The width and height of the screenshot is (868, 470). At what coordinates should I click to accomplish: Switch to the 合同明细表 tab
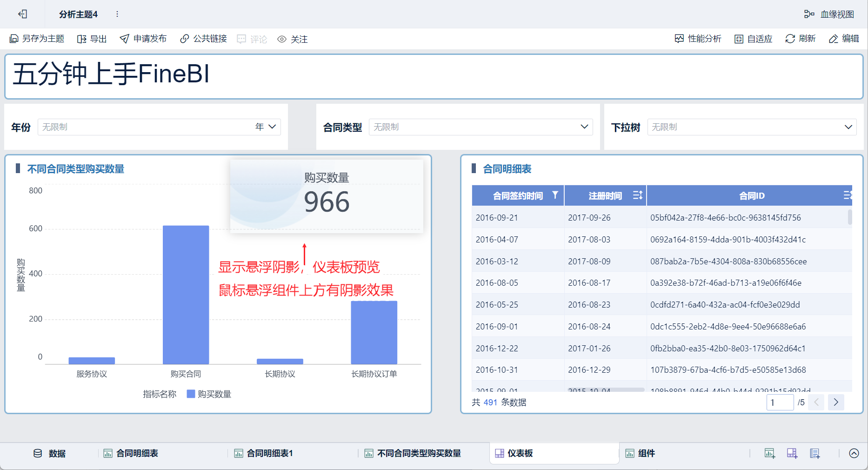tap(131, 453)
